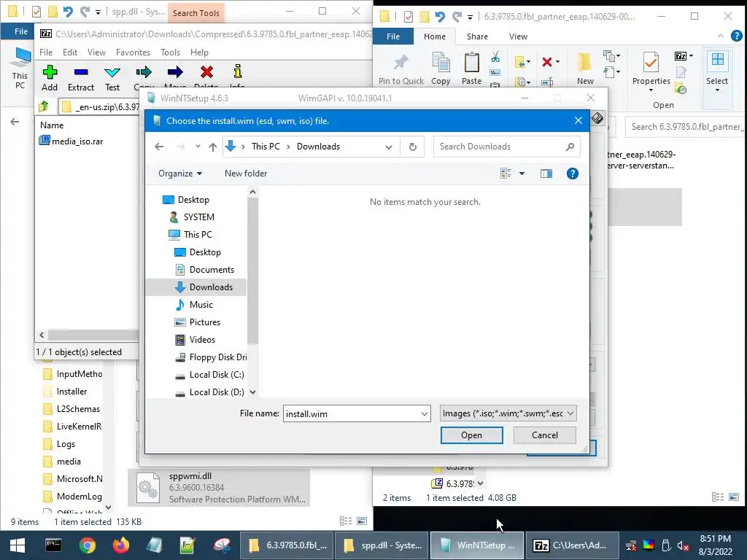Screen dimensions: 747x560
Task: Select the sppwmi.dll file entry
Action: (219, 488)
